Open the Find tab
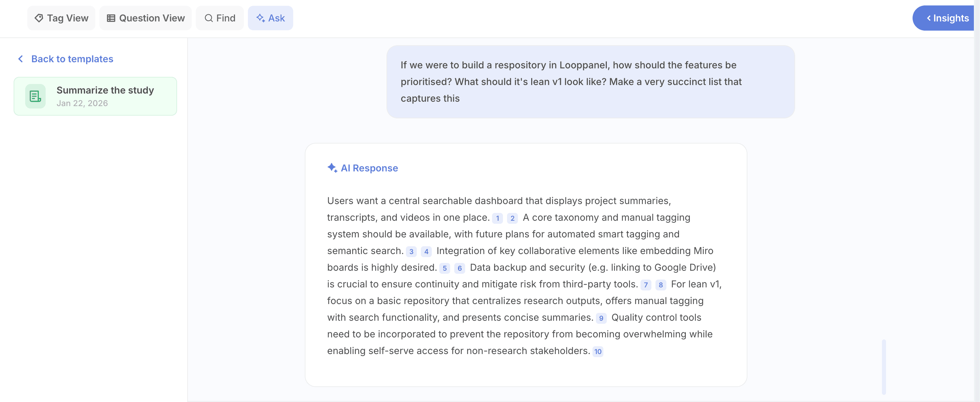Screen dimensions: 980x402 [x=220, y=18]
